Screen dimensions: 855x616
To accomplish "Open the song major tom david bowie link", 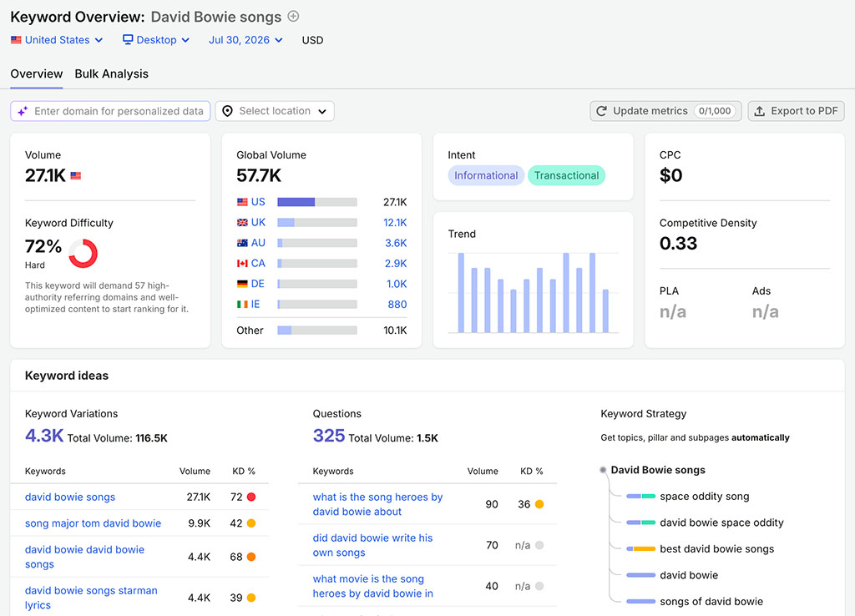I will pos(94,523).
